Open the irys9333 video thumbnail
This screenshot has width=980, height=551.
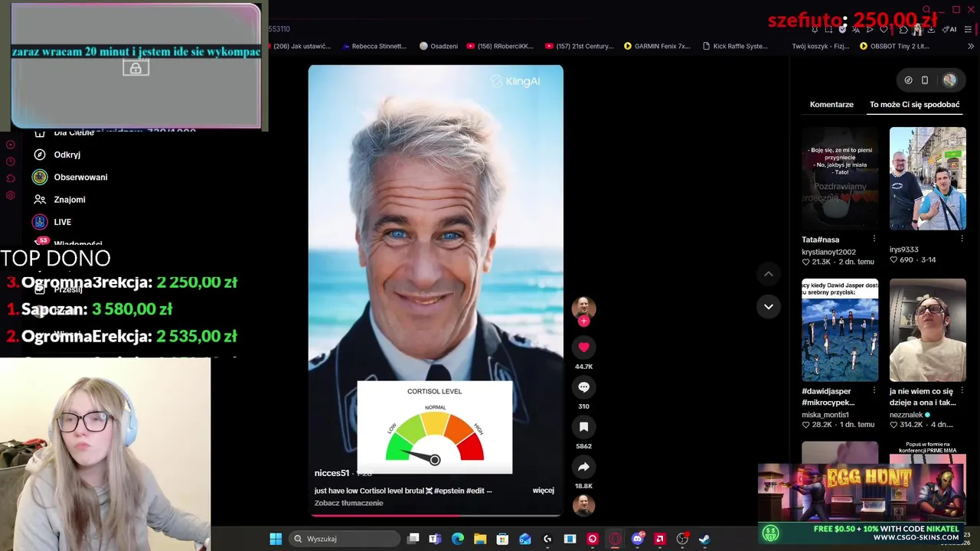click(x=928, y=178)
